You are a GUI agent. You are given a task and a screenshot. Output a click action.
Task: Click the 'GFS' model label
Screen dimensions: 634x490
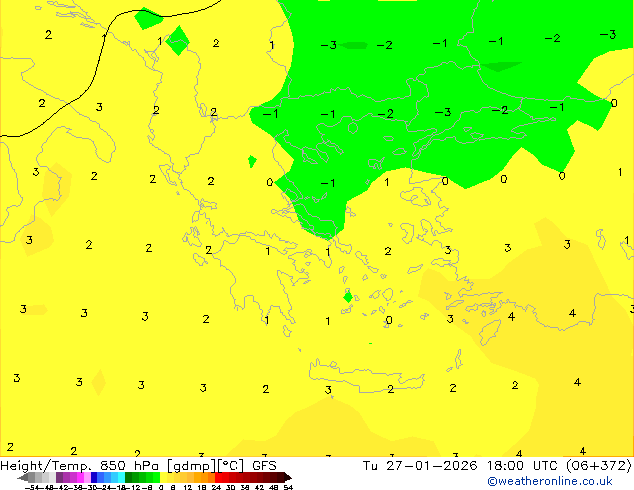tap(264, 466)
